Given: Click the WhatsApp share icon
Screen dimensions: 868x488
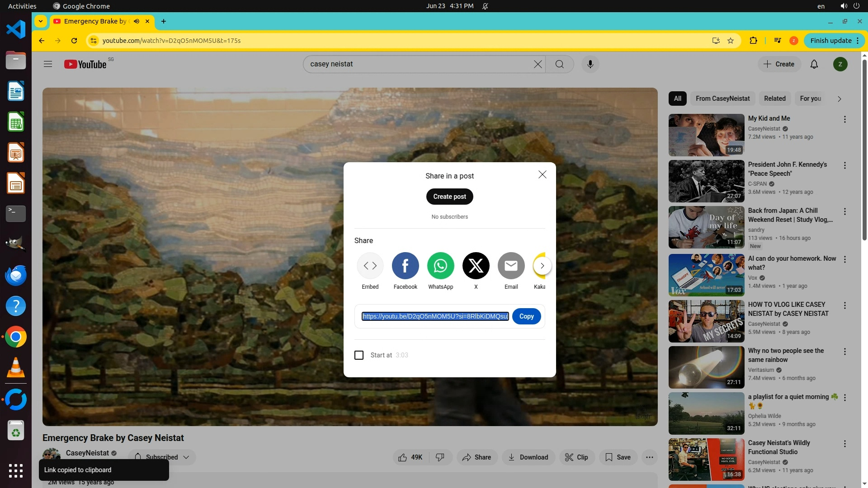Looking at the screenshot, I should pyautogui.click(x=440, y=266).
